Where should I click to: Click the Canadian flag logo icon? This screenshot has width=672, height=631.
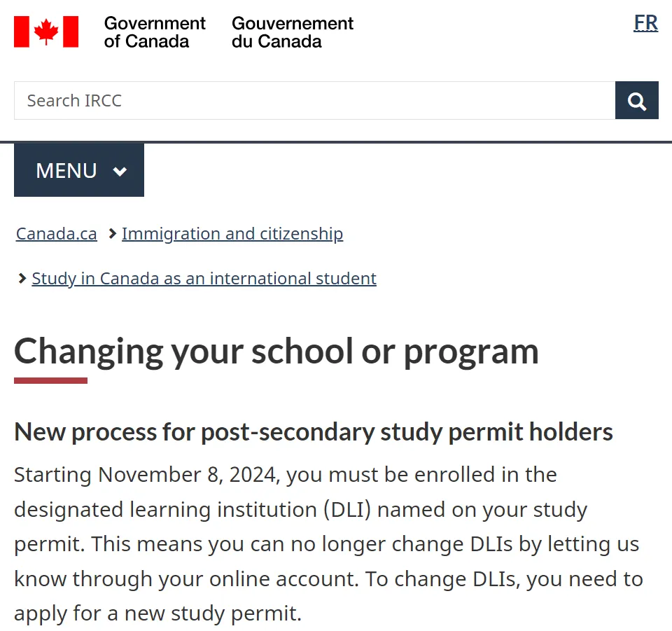[46, 32]
